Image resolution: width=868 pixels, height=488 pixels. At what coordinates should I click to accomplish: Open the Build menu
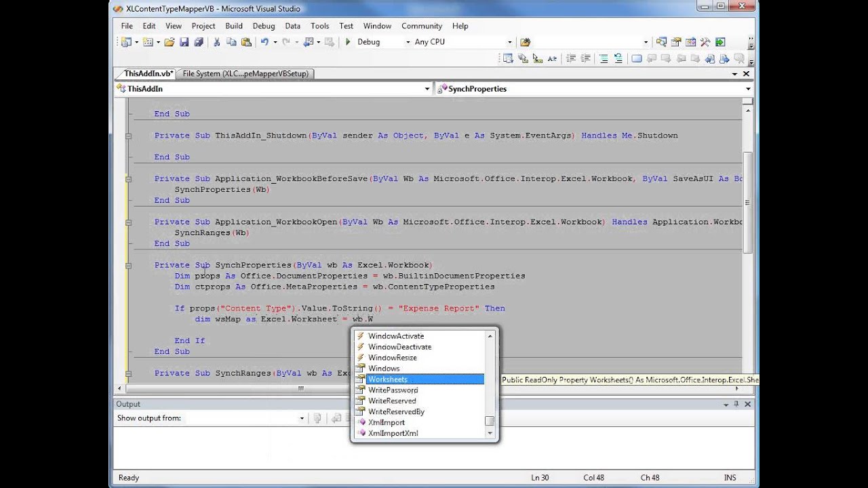click(x=234, y=26)
